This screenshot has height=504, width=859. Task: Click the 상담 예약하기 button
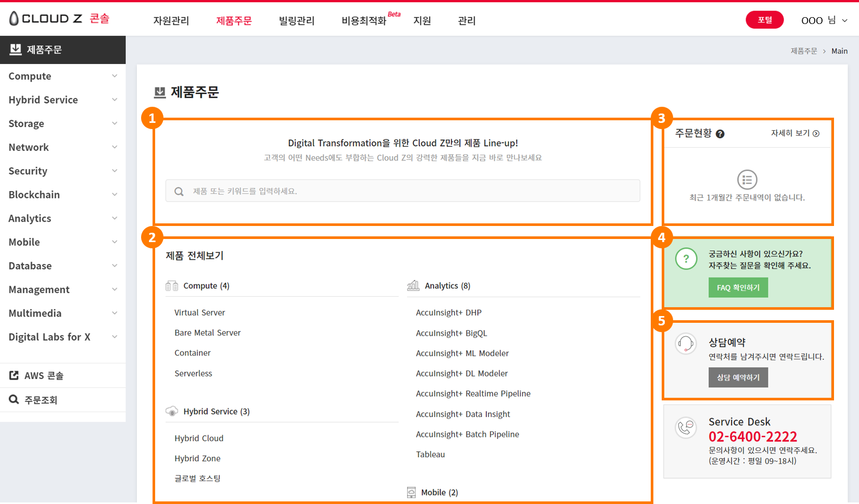point(738,377)
